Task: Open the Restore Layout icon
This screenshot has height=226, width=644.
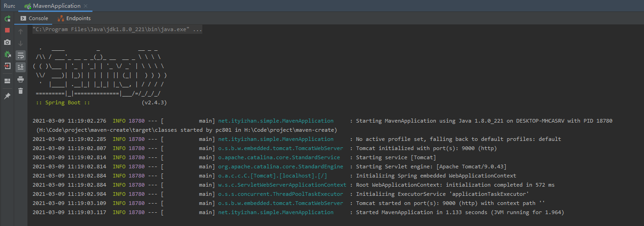Action: [x=7, y=81]
